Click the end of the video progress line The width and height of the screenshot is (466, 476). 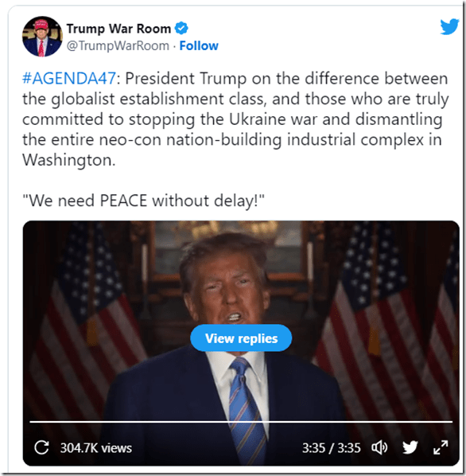coord(451,422)
